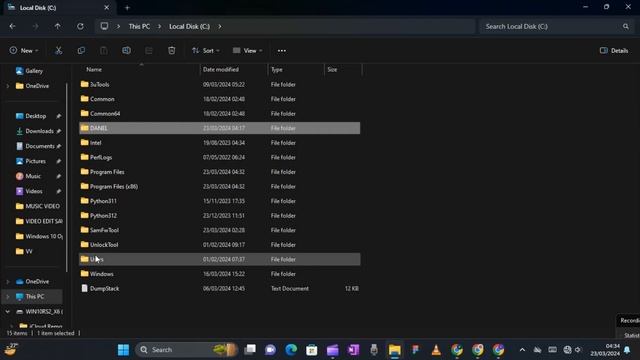Image resolution: width=640 pixels, height=360 pixels.
Task: Select the UnlockTool folder
Action: [220, 245]
